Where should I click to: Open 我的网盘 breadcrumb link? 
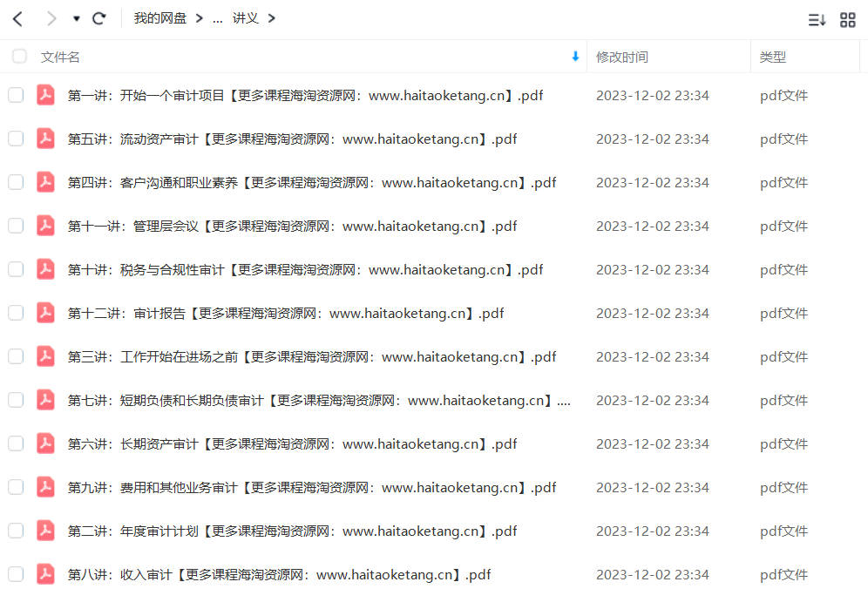click(160, 18)
